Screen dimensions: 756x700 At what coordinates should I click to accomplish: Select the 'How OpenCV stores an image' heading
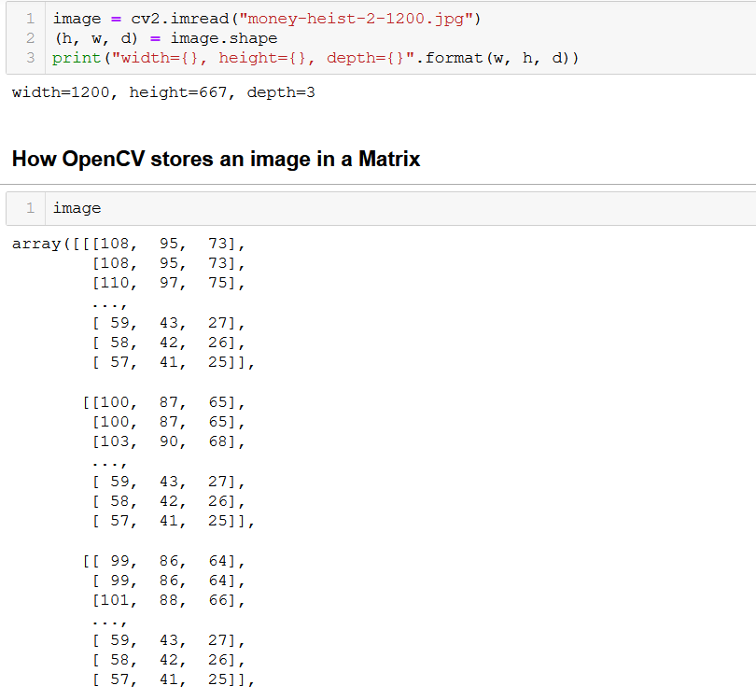[216, 159]
